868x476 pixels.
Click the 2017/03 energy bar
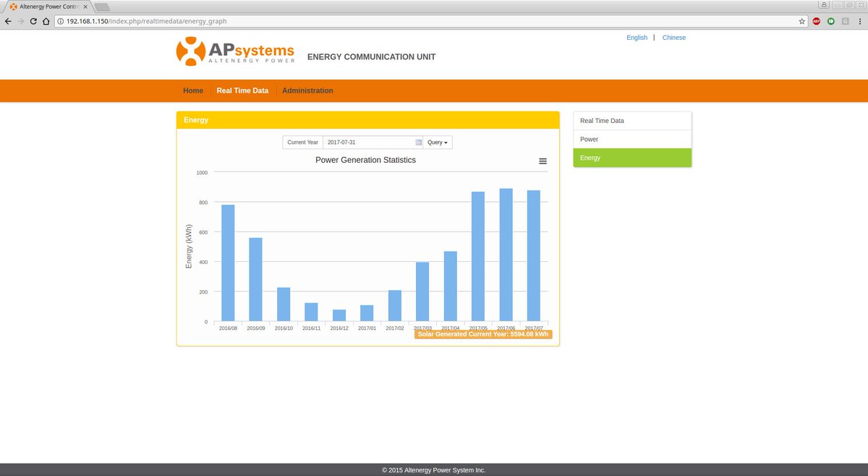click(x=422, y=292)
